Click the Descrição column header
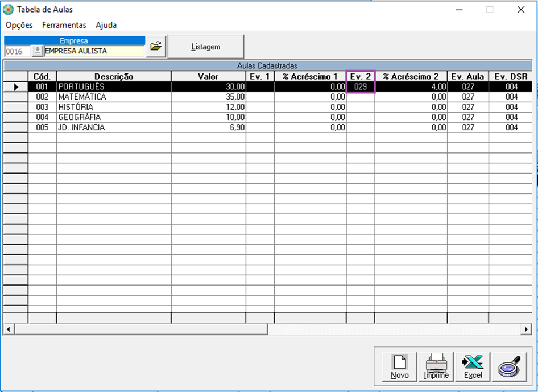 tap(114, 76)
